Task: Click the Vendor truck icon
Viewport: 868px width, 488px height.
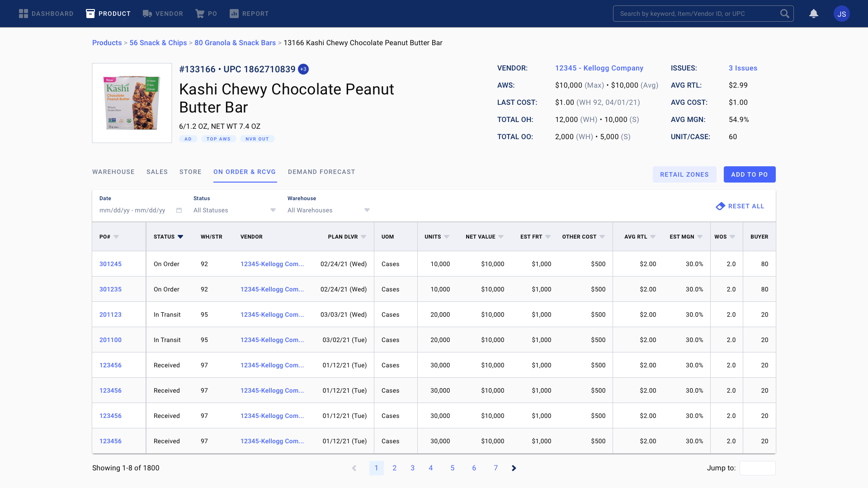Action: pos(147,14)
